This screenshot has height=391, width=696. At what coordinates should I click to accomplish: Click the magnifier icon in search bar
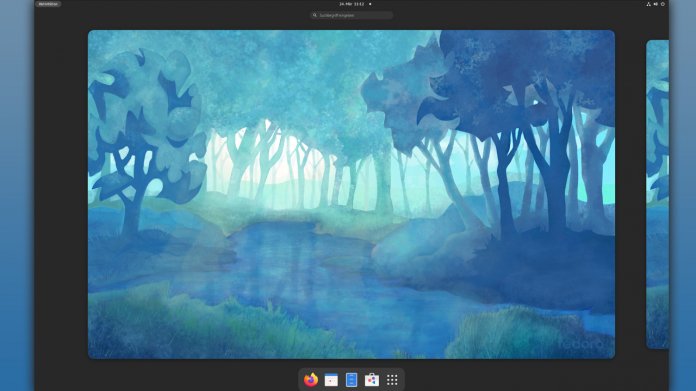(x=315, y=15)
